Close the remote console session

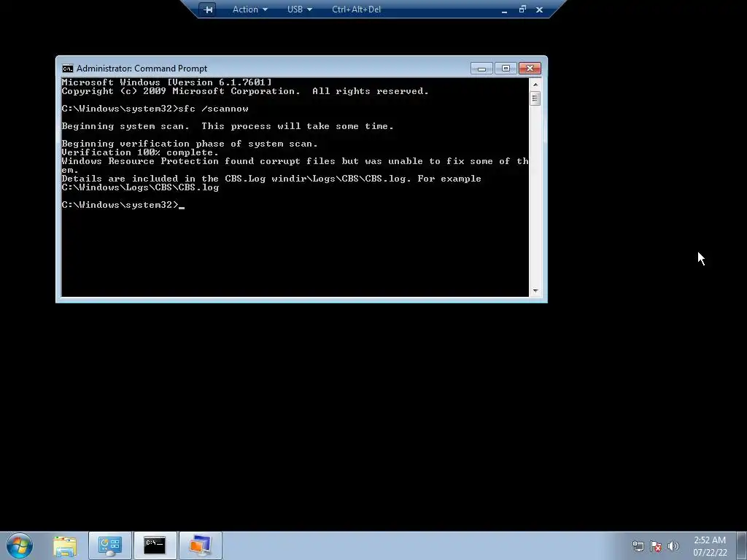(539, 9)
